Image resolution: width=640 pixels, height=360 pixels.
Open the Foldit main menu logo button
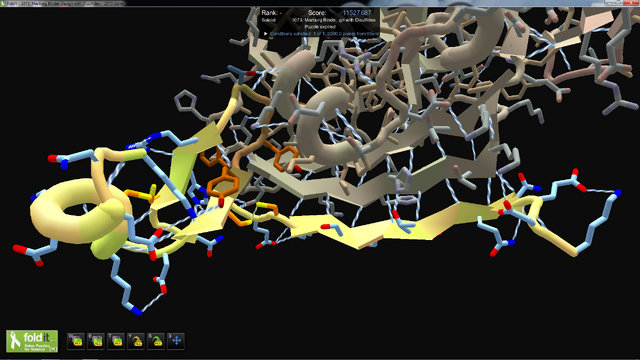coord(32,341)
